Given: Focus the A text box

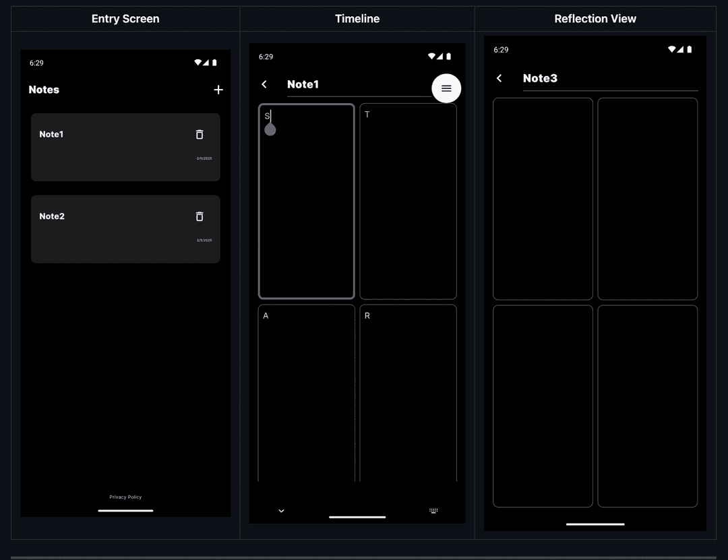Looking at the screenshot, I should pyautogui.click(x=307, y=393).
